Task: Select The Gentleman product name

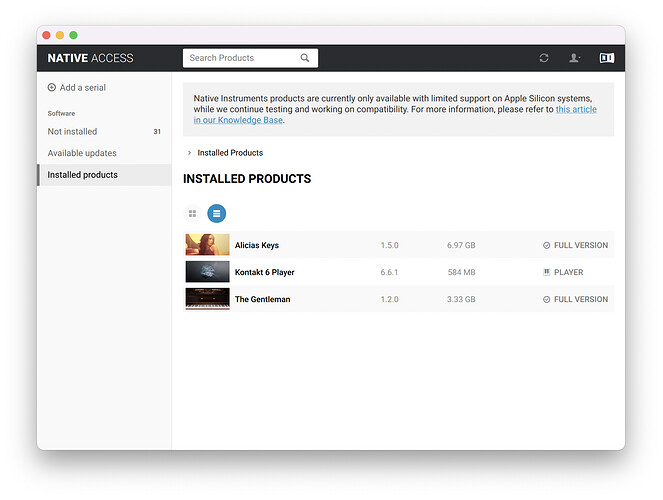Action: click(263, 299)
